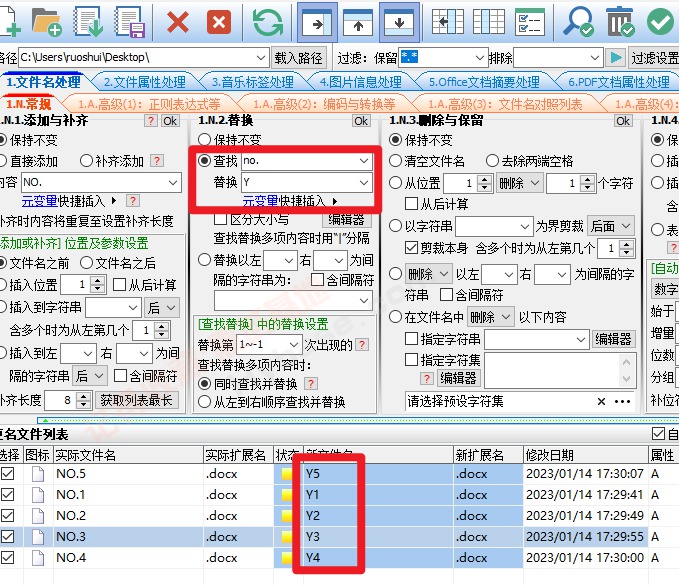Click the column left-arrow table icon
The height and width of the screenshot is (585, 679).
coord(448,22)
